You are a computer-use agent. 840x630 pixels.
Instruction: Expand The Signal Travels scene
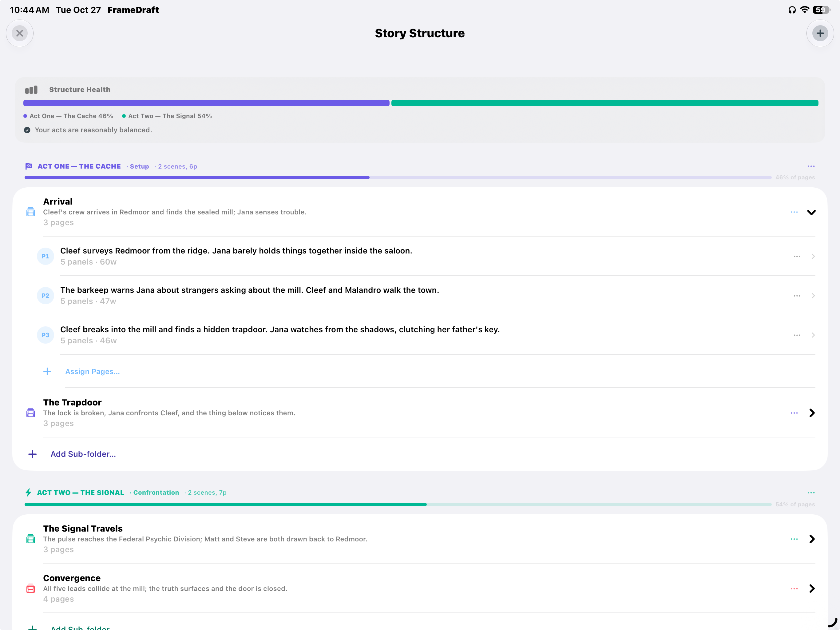click(x=811, y=539)
